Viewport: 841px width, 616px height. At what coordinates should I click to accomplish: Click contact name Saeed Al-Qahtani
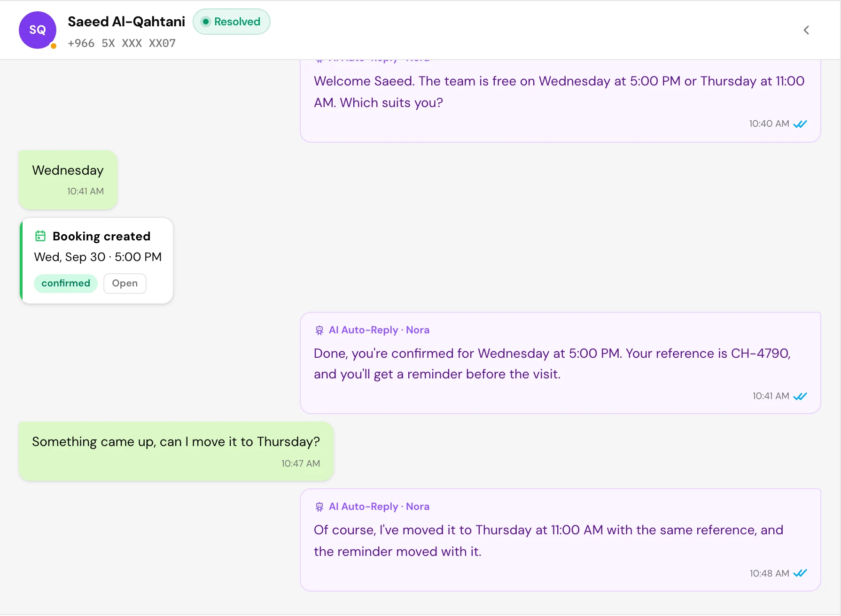(126, 22)
